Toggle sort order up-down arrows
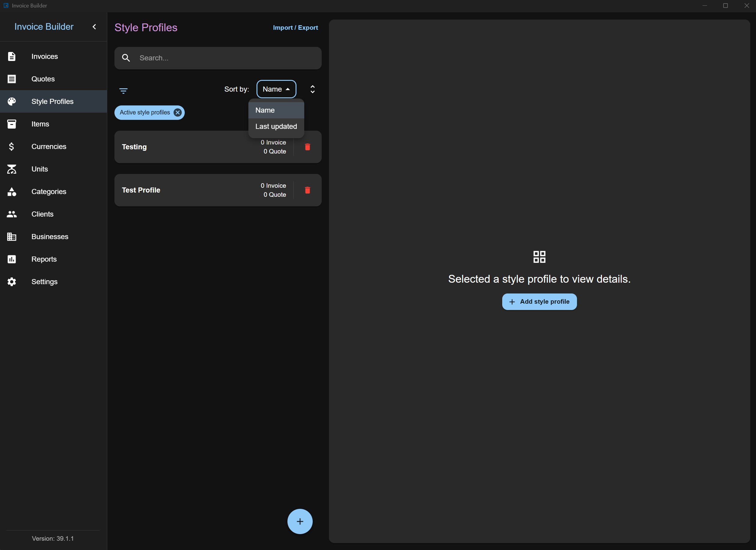Image resolution: width=756 pixels, height=550 pixels. pyautogui.click(x=313, y=89)
